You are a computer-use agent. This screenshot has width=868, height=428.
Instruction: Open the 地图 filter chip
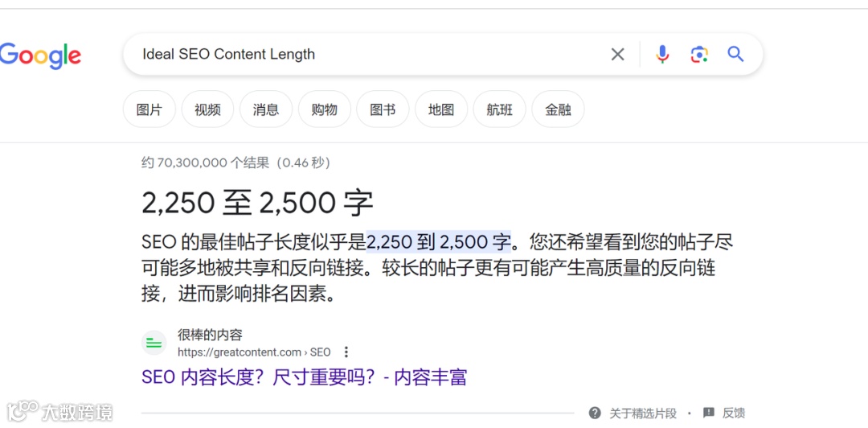click(x=441, y=109)
